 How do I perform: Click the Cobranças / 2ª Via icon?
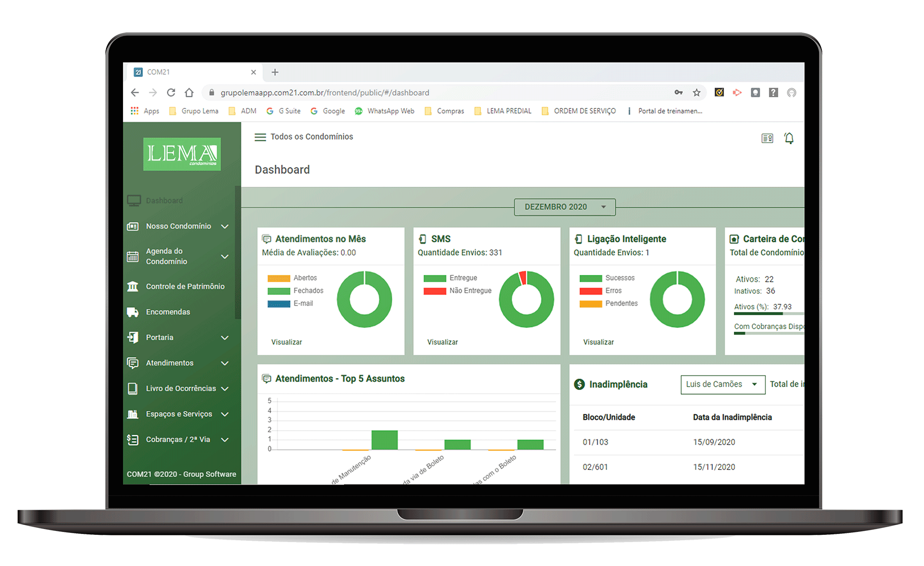(x=133, y=439)
